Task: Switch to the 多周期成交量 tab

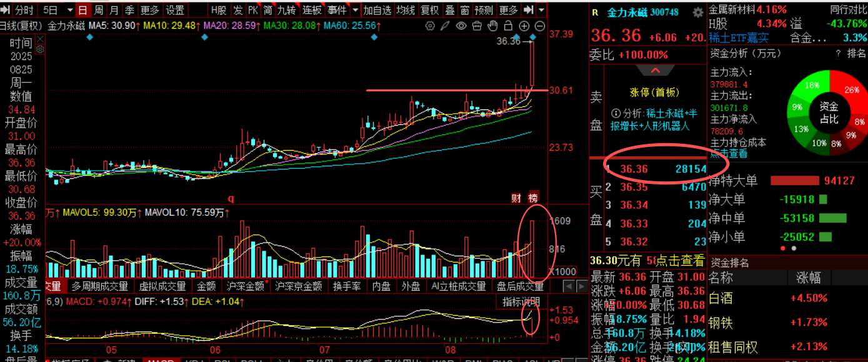Action: pos(99,286)
